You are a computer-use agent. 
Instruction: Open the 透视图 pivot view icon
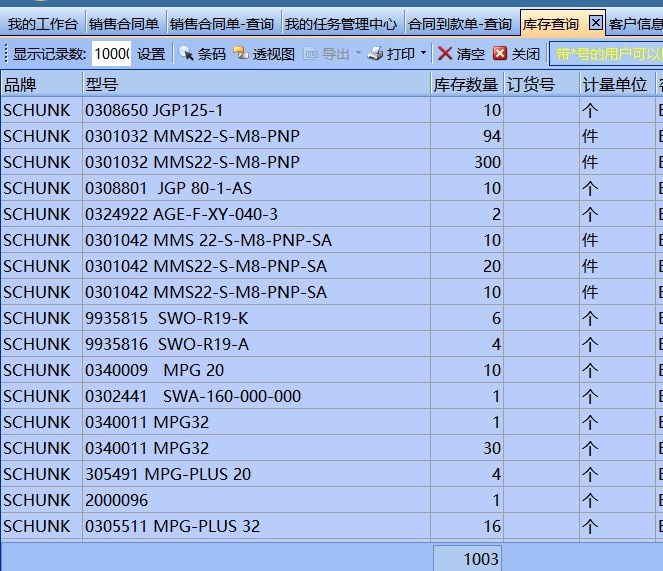click(x=241, y=54)
